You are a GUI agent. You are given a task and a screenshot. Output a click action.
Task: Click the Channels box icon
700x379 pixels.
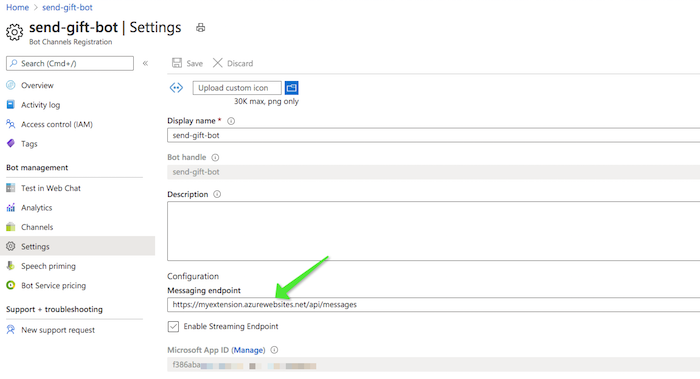[x=11, y=227]
